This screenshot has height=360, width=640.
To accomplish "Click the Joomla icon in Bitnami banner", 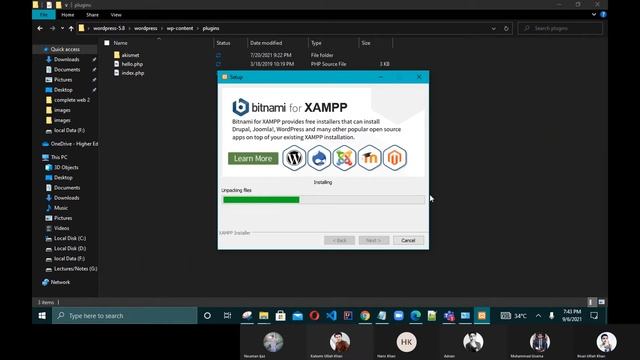I will [x=344, y=158].
